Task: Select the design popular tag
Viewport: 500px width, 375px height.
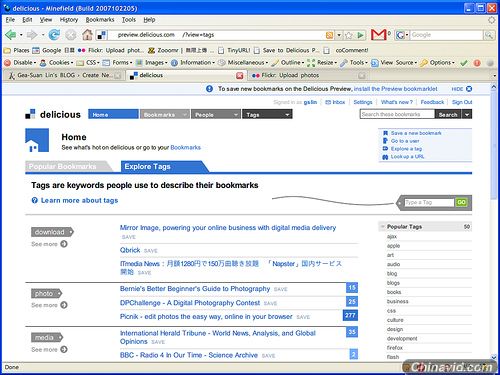Action: pyautogui.click(x=395, y=329)
